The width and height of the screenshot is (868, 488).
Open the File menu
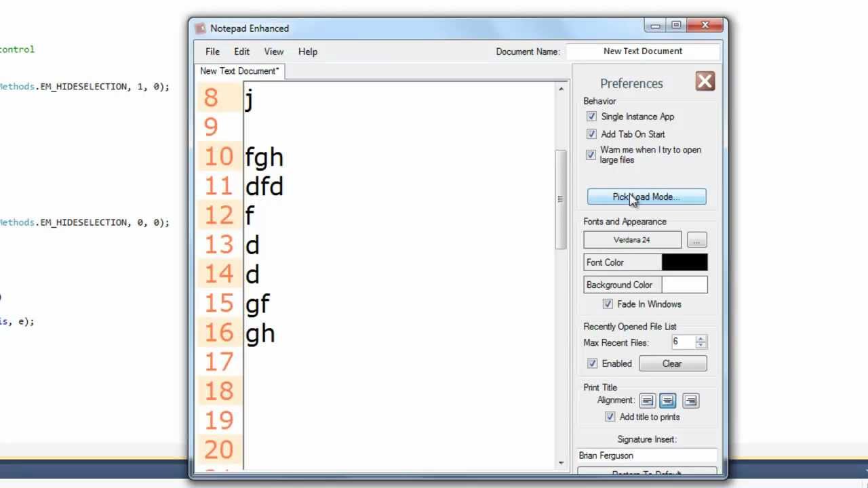coord(212,52)
